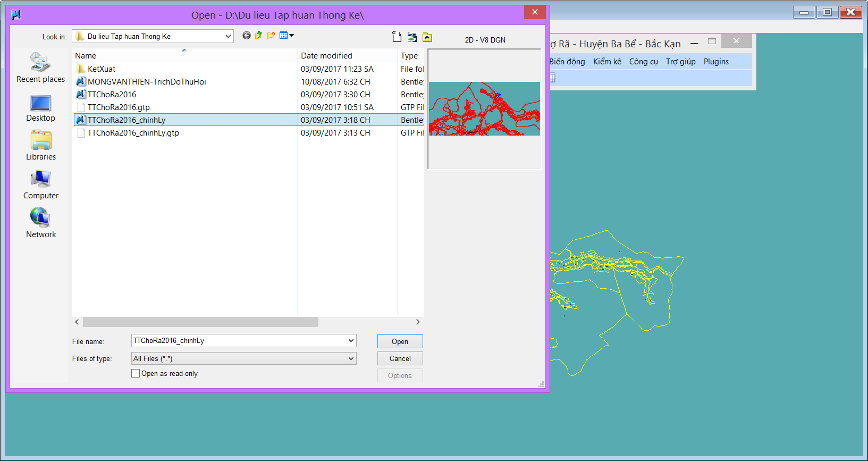Expand the Look in folder dropdown
The width and height of the screenshot is (868, 461).
(228, 36)
